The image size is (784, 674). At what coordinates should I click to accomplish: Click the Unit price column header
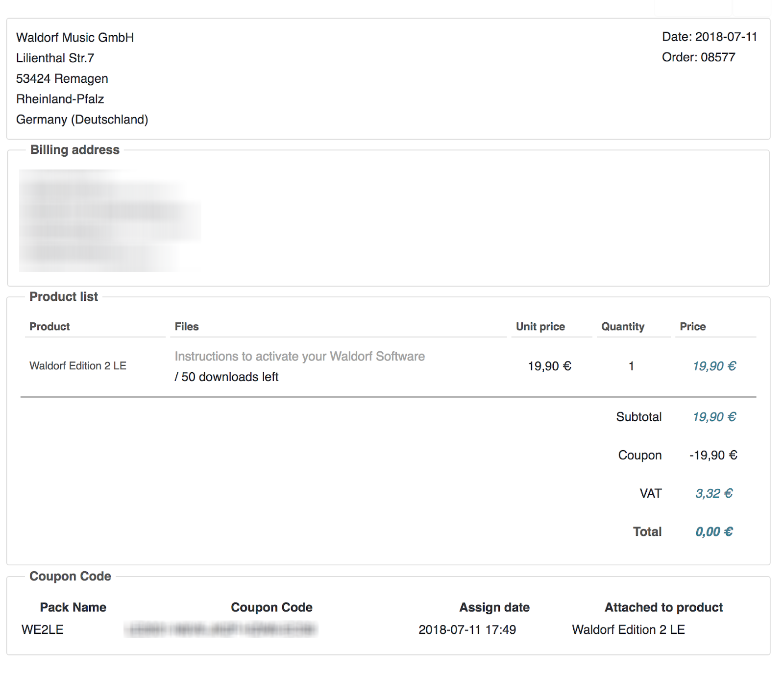coord(540,327)
